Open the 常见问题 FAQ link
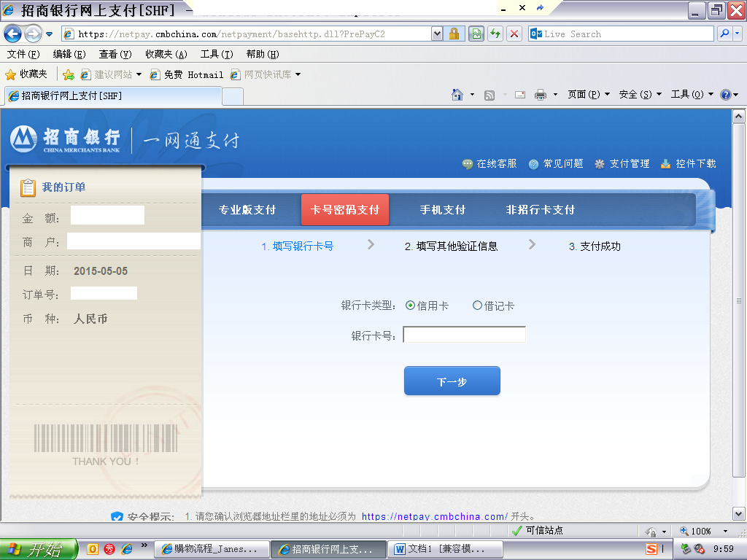Screen dimensions: 747x560 pos(556,164)
